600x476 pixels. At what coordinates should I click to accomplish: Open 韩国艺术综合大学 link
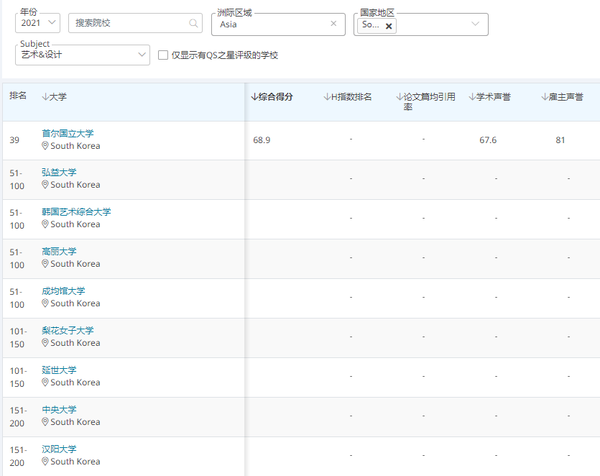click(76, 212)
